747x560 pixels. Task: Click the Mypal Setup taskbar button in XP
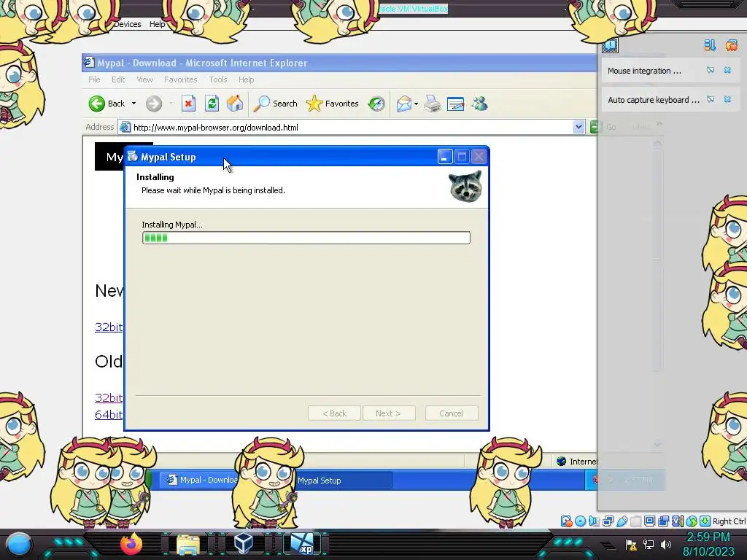tap(343, 480)
